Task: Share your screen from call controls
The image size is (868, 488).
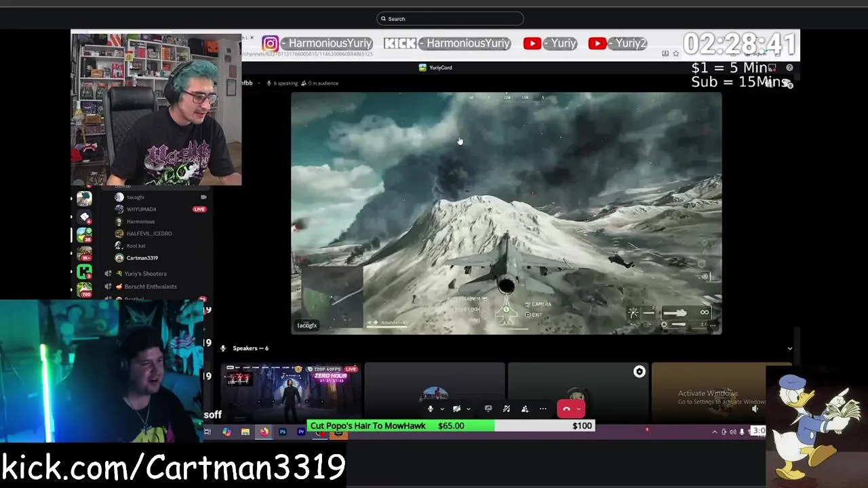Action: [488, 409]
